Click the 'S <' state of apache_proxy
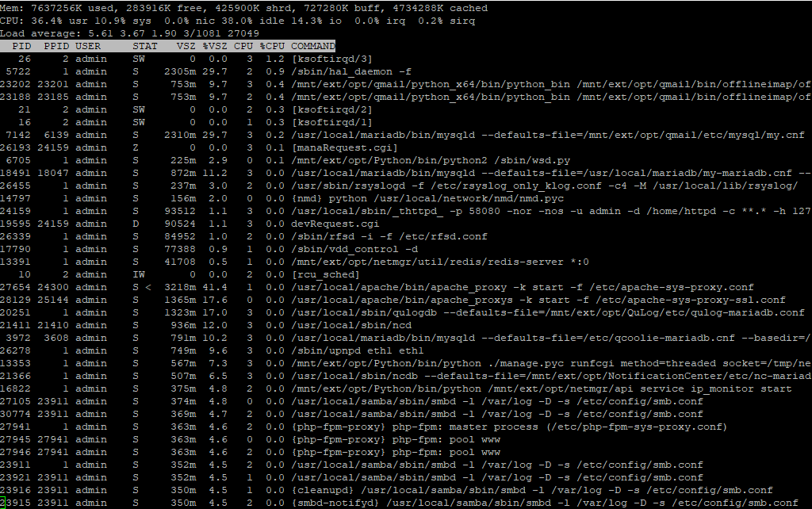 (142, 287)
